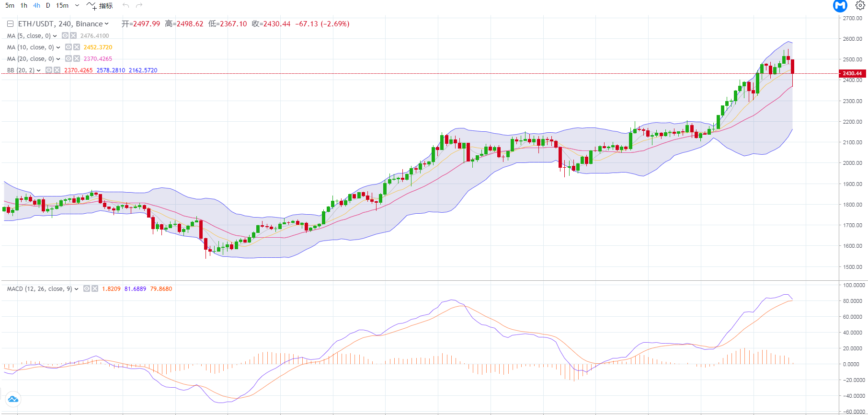The width and height of the screenshot is (868, 415).
Task: Click the 1500.00 price axis label
Action: point(852,267)
